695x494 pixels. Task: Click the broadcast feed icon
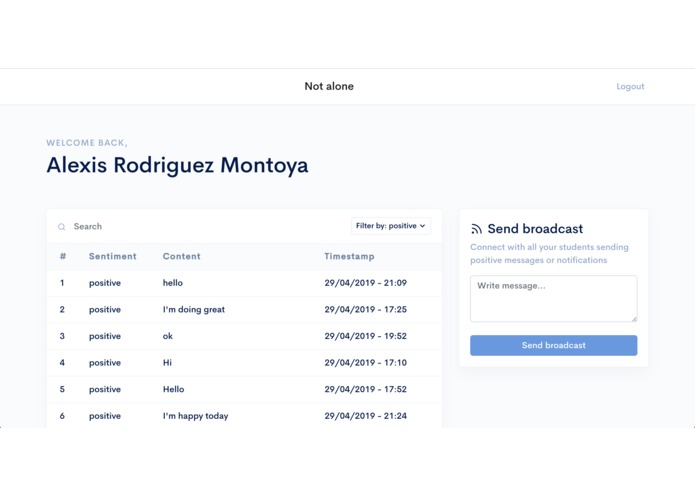[x=476, y=229]
